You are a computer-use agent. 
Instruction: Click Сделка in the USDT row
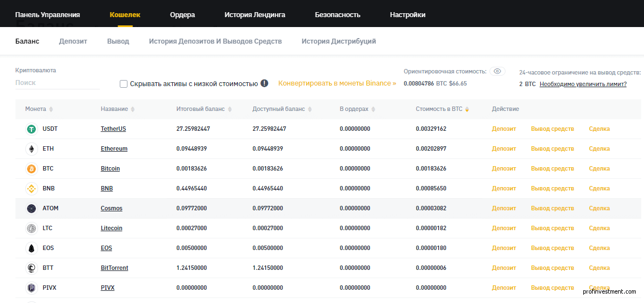coord(599,129)
